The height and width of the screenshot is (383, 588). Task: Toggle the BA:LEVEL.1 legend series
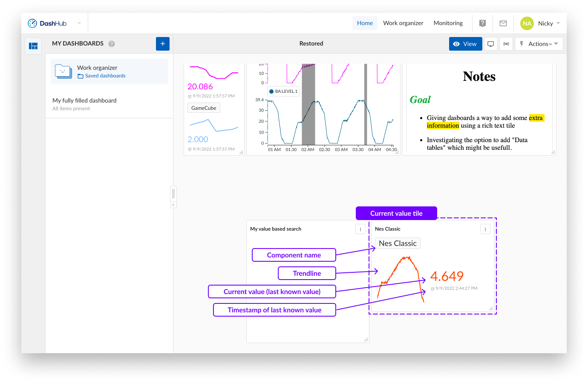point(283,91)
